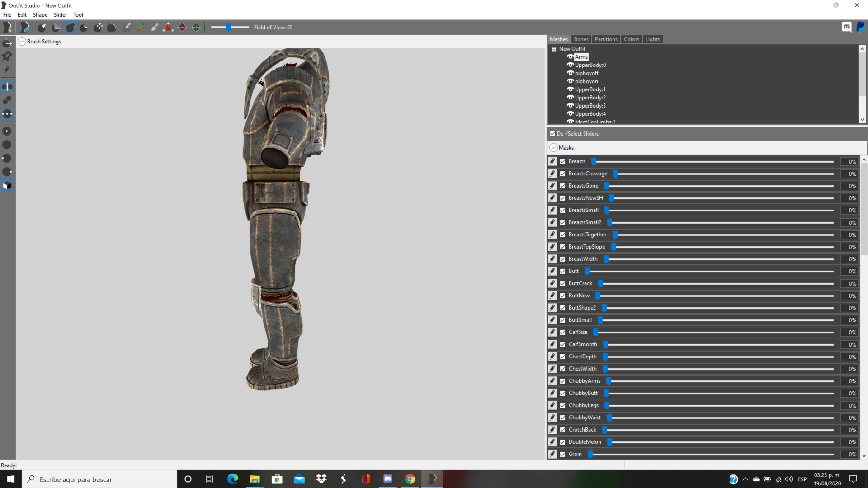Screen dimensions: 868x488
Task: Hide the Arms mesh via eye icon
Action: (x=570, y=57)
